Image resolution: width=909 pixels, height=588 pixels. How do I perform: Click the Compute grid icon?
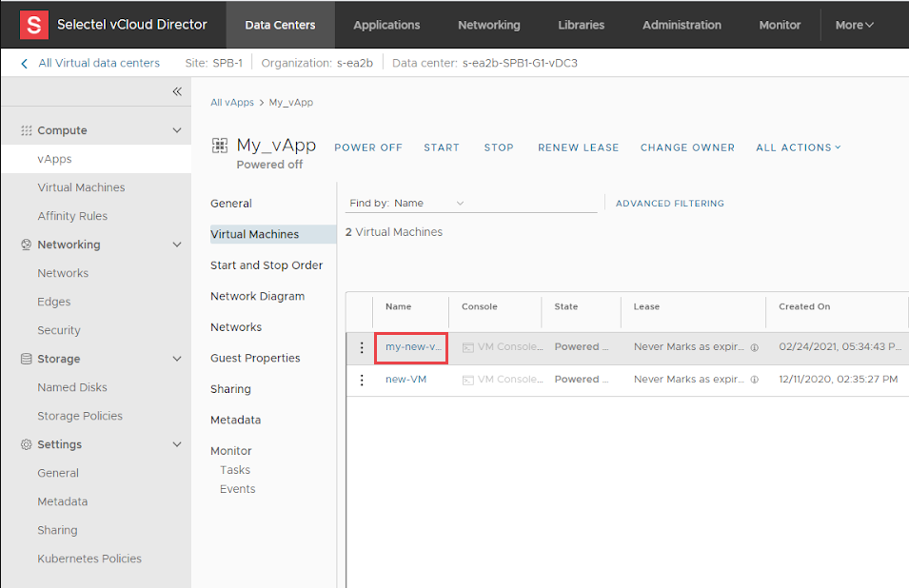point(26,130)
